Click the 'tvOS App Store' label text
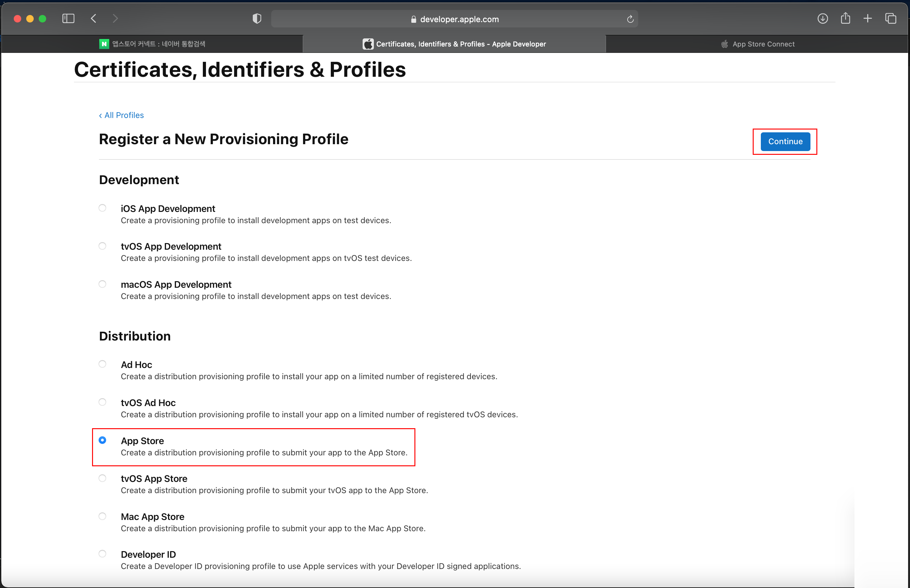This screenshot has height=588, width=910. coord(154,479)
